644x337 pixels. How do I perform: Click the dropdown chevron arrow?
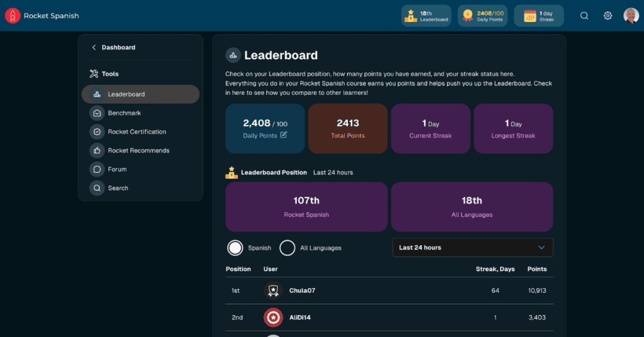541,248
